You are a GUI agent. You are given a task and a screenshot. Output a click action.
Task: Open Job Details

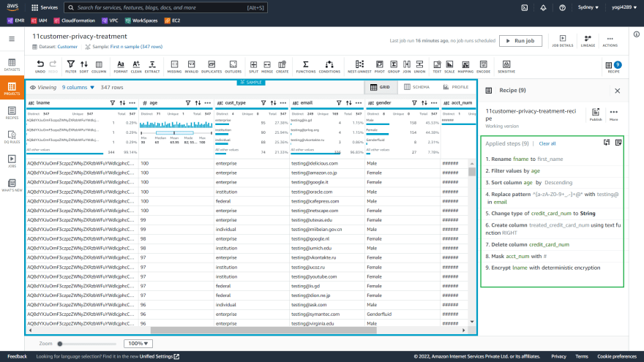[x=563, y=41]
